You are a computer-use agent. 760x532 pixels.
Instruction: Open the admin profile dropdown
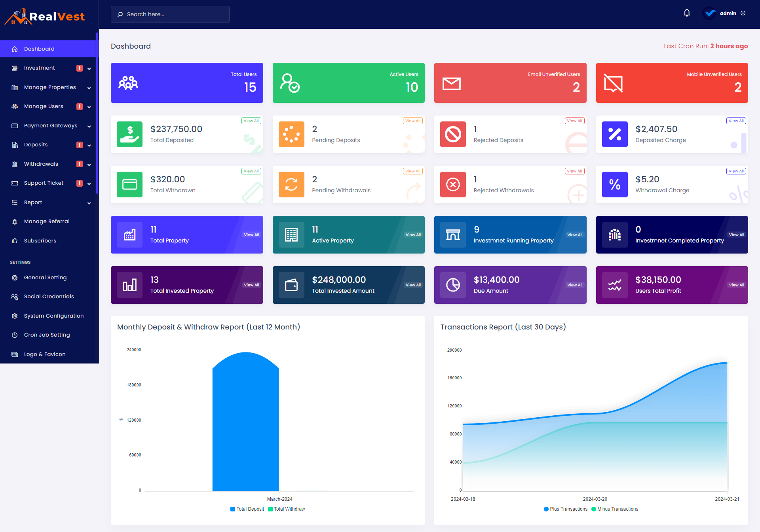tap(728, 13)
